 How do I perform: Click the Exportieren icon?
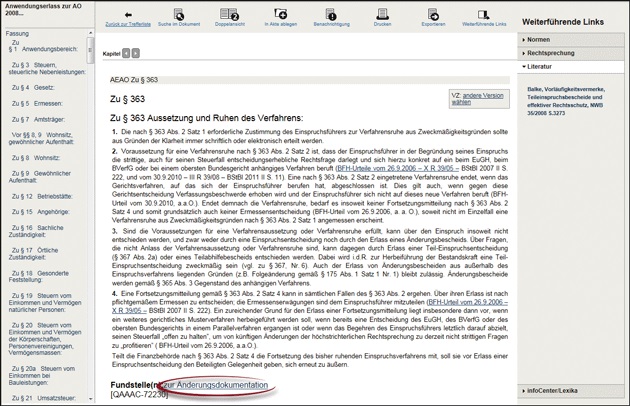pyautogui.click(x=433, y=17)
